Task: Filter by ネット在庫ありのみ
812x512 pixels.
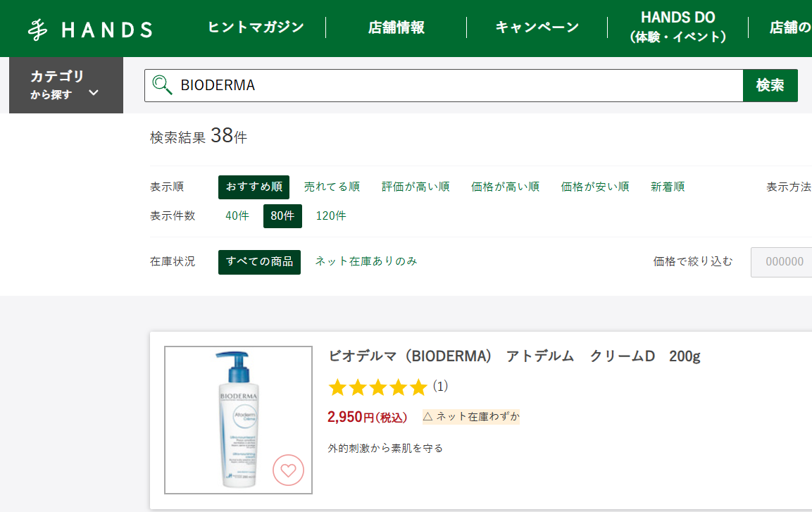Action: (366, 261)
